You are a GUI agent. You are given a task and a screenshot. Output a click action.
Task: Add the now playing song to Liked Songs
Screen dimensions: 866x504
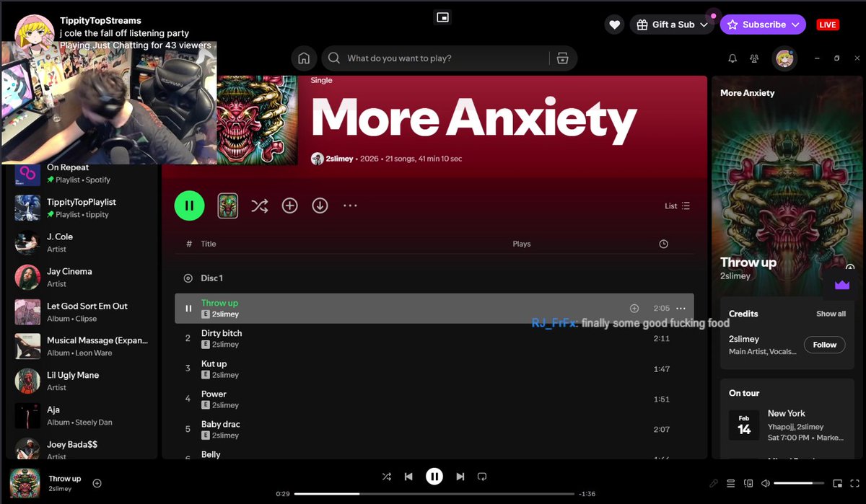click(97, 483)
